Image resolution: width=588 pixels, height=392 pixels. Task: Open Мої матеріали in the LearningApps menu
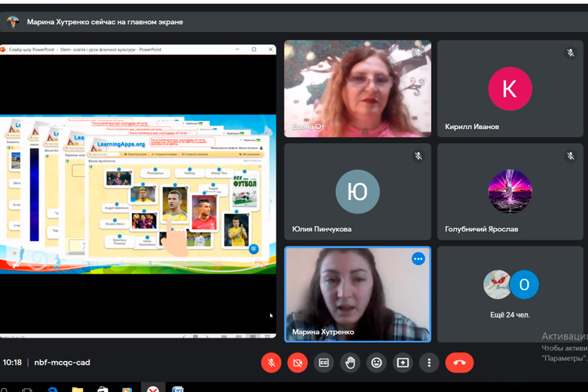click(x=250, y=154)
